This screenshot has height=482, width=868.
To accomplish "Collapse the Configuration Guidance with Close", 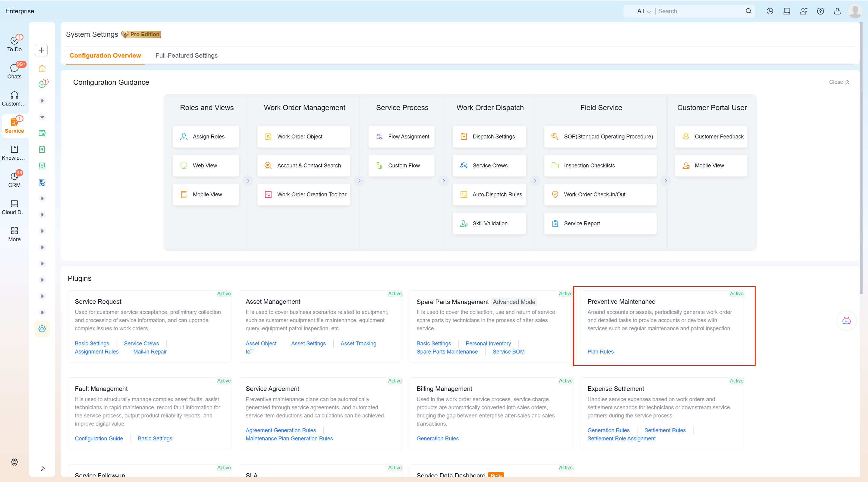I will coord(839,82).
